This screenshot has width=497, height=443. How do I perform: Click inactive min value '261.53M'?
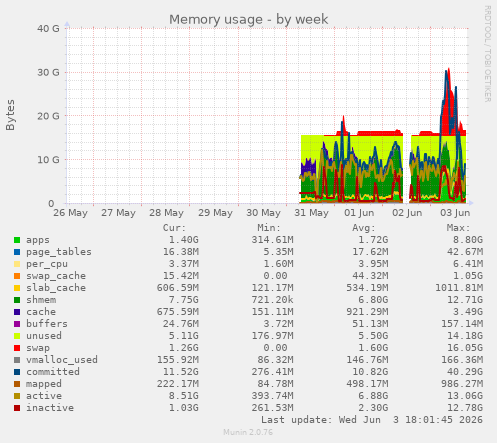click(x=272, y=408)
